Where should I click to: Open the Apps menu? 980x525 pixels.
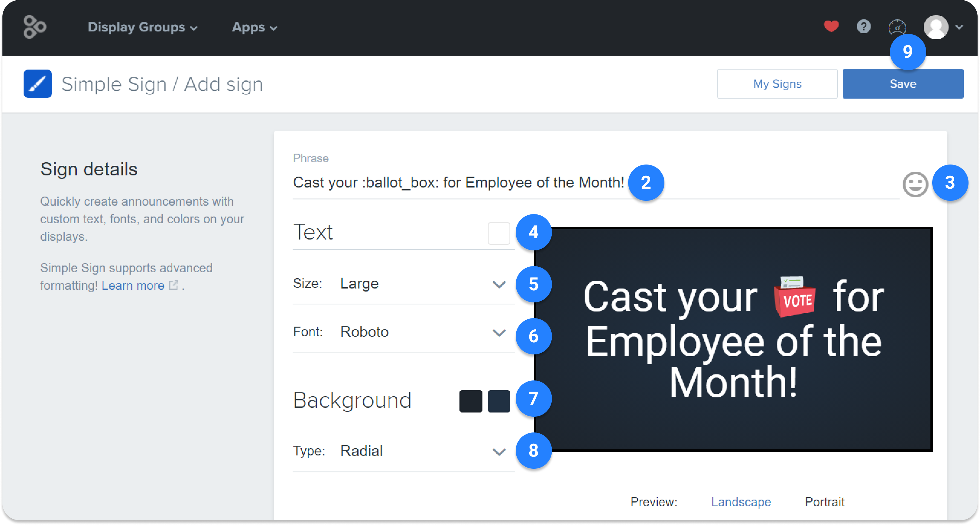(255, 28)
